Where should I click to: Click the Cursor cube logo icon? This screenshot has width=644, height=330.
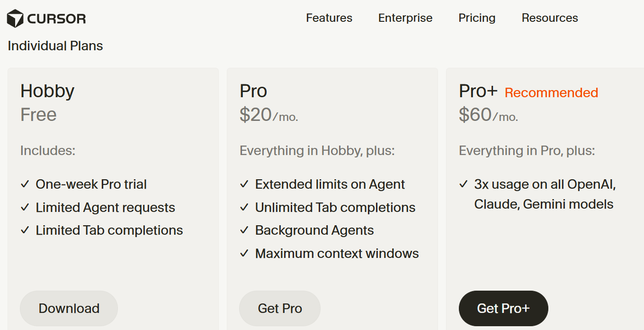point(15,18)
